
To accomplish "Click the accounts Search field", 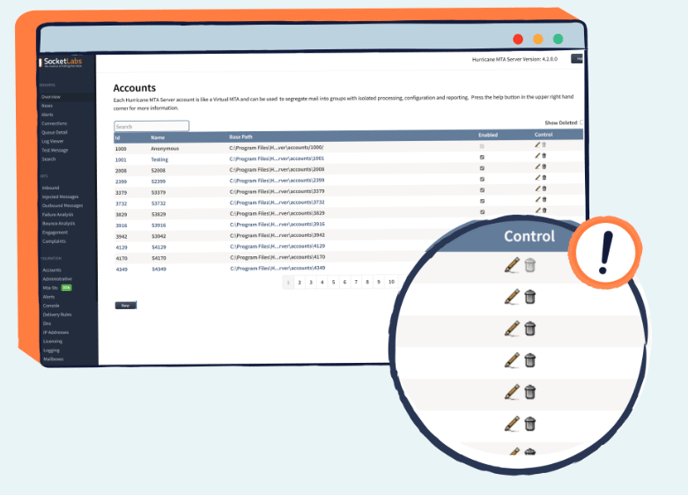I will pyautogui.click(x=151, y=126).
